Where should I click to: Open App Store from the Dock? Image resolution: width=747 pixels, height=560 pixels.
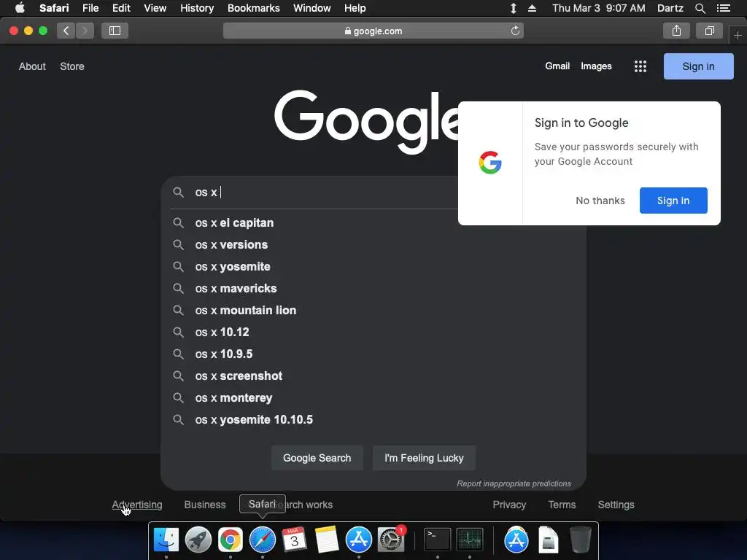coord(359,540)
